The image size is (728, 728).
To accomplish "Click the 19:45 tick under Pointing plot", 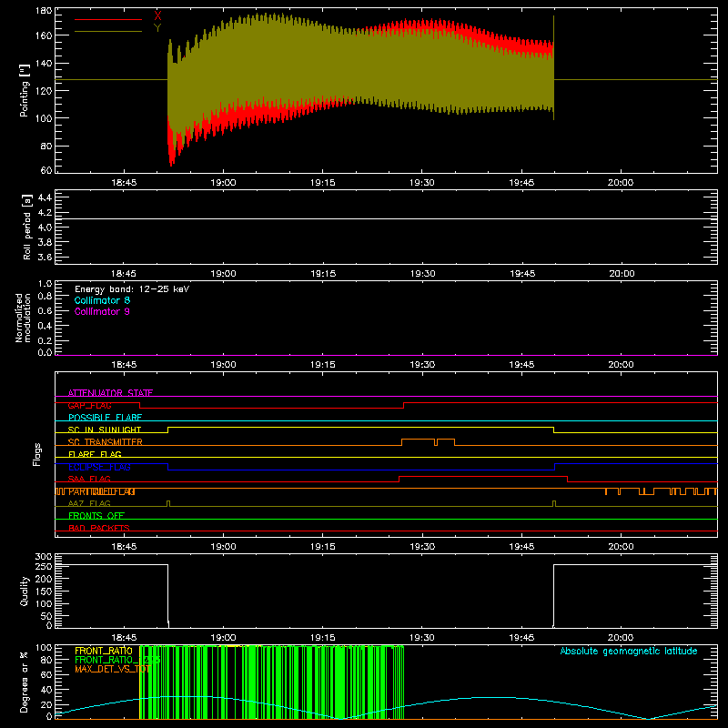I will (521, 183).
